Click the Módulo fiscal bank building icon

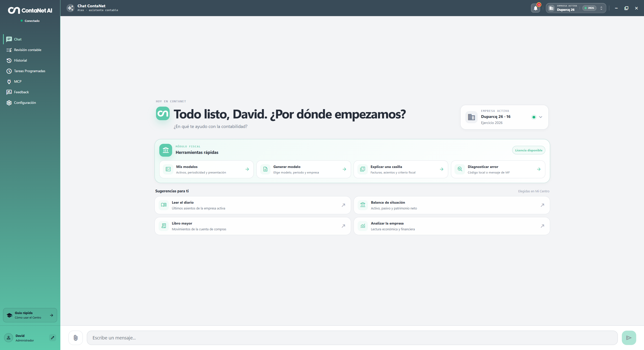pyautogui.click(x=166, y=150)
